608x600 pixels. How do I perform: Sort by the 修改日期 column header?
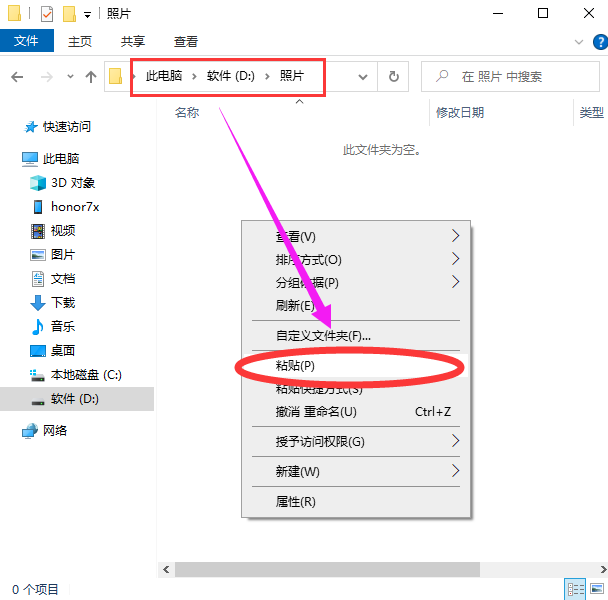tap(460, 113)
